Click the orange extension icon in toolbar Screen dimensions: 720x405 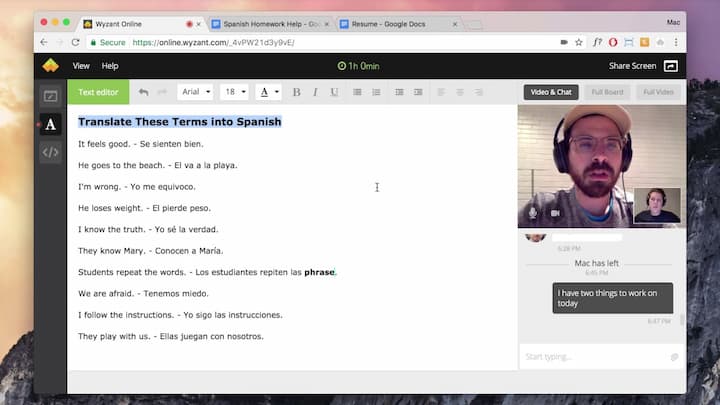tap(645, 42)
